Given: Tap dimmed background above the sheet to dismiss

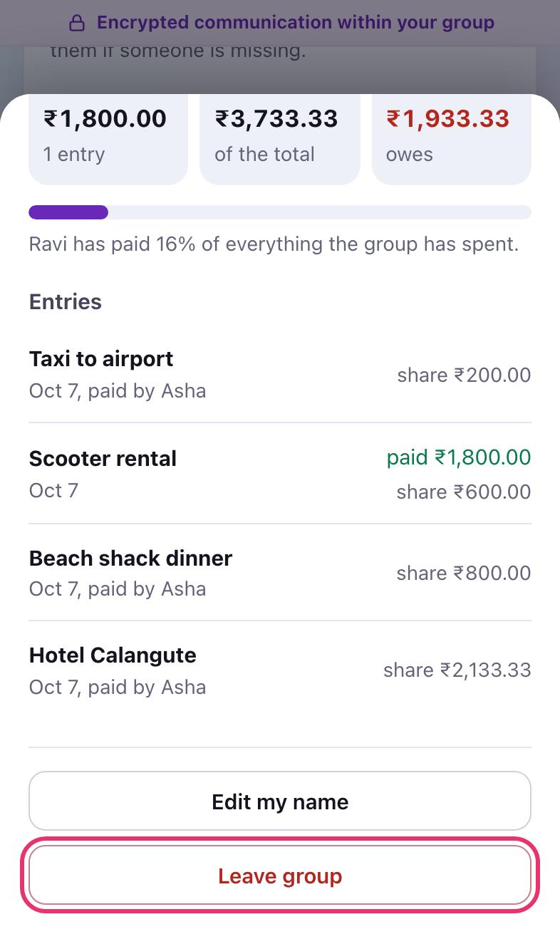Looking at the screenshot, I should [280, 68].
